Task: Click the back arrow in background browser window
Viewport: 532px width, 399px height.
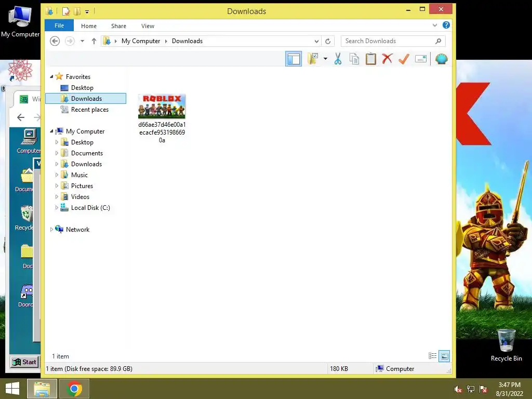Action: pos(21,117)
